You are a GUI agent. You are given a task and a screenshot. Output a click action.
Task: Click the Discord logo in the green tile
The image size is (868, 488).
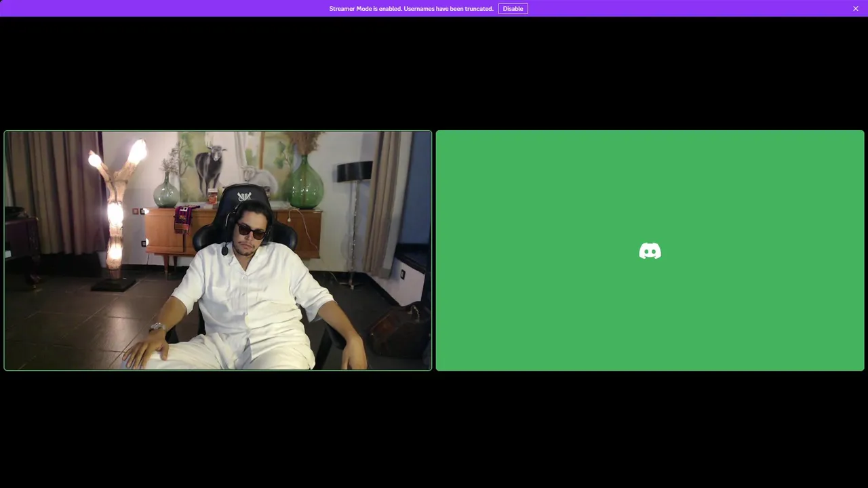coord(650,251)
